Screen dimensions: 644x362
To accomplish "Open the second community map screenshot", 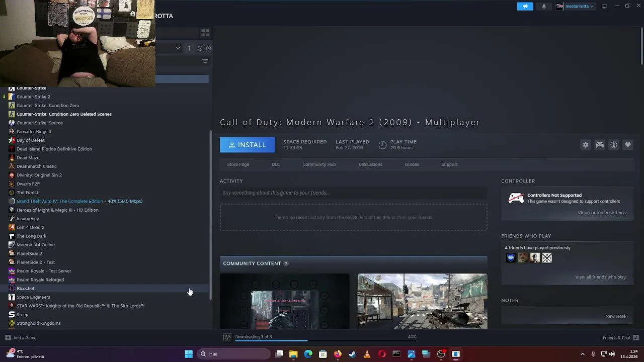I will [x=422, y=301].
